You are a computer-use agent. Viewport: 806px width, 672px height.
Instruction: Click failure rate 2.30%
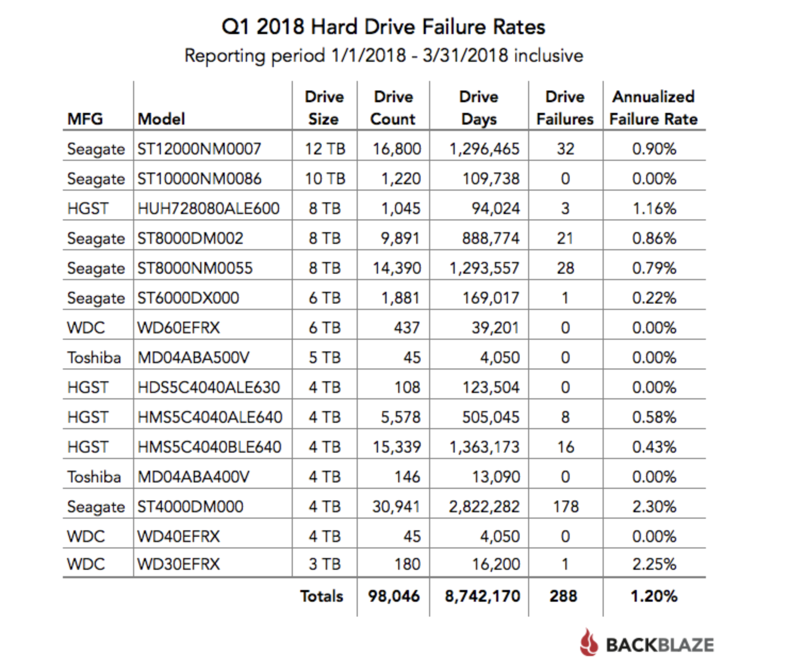tap(654, 506)
